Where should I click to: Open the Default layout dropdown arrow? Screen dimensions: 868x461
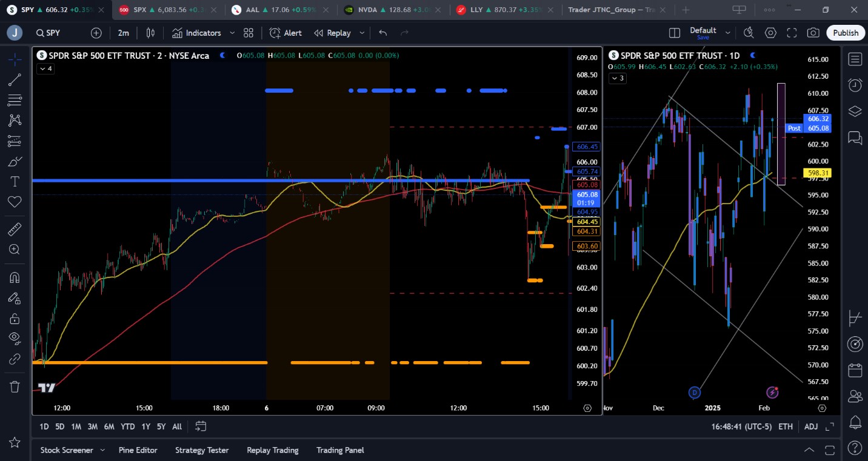[728, 33]
